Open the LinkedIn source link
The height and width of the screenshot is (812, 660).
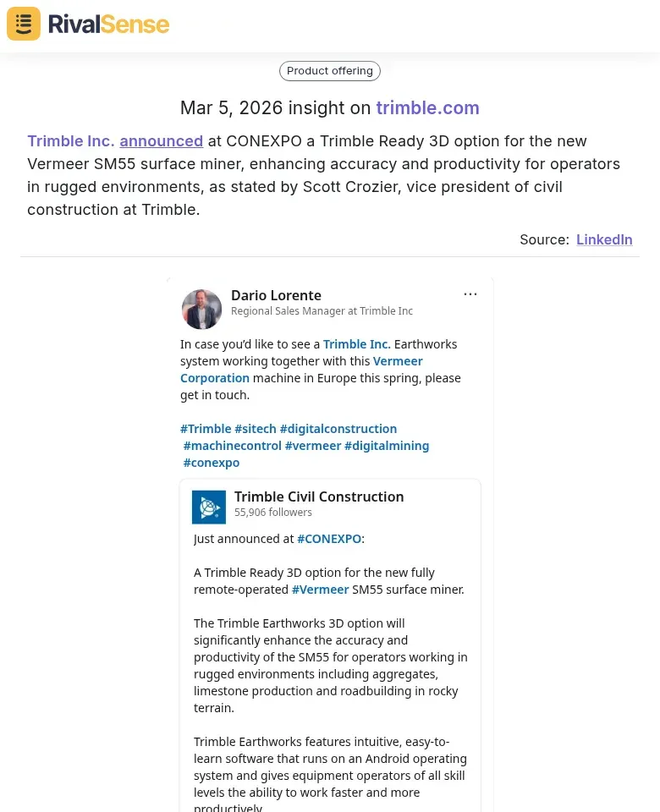pos(604,239)
